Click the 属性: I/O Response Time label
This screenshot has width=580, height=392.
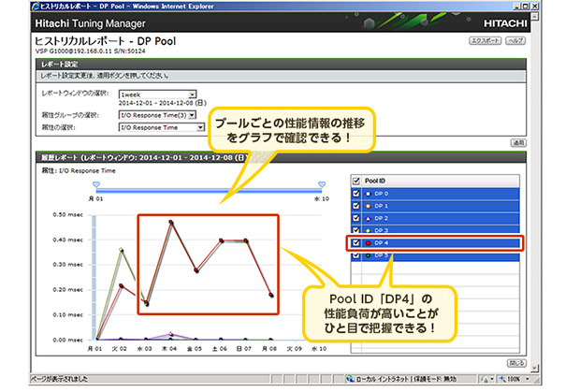(x=79, y=170)
